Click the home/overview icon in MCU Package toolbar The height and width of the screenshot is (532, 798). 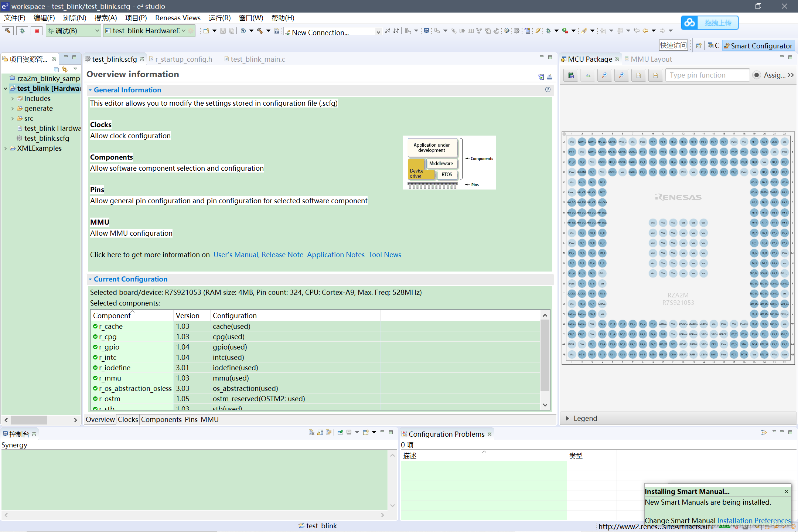point(587,75)
